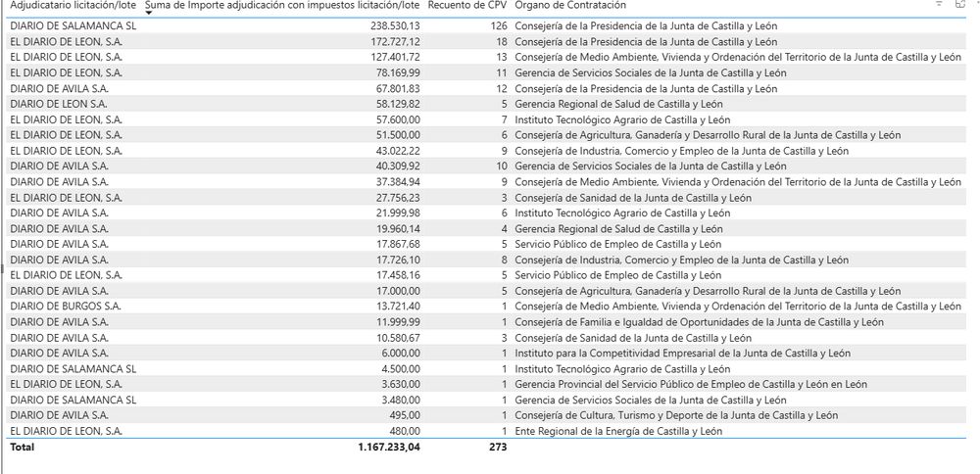Select the amount 13.721,40

[398, 306]
